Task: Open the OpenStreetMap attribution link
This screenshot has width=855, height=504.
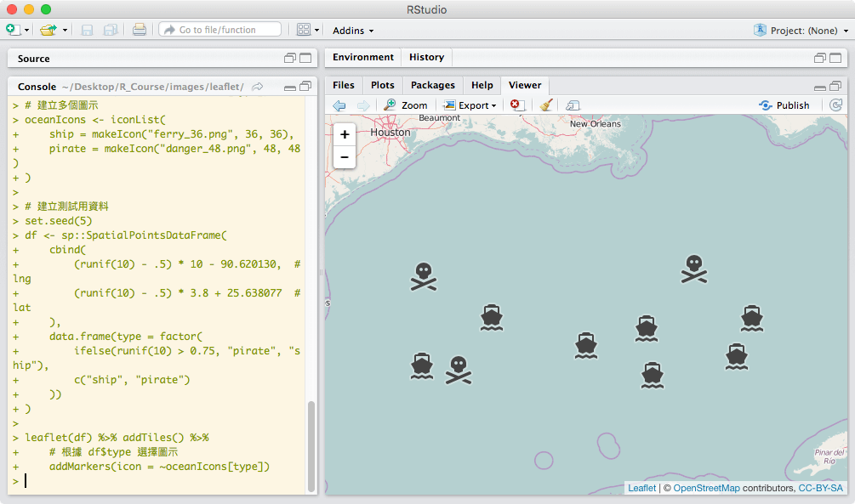Action: pos(706,488)
